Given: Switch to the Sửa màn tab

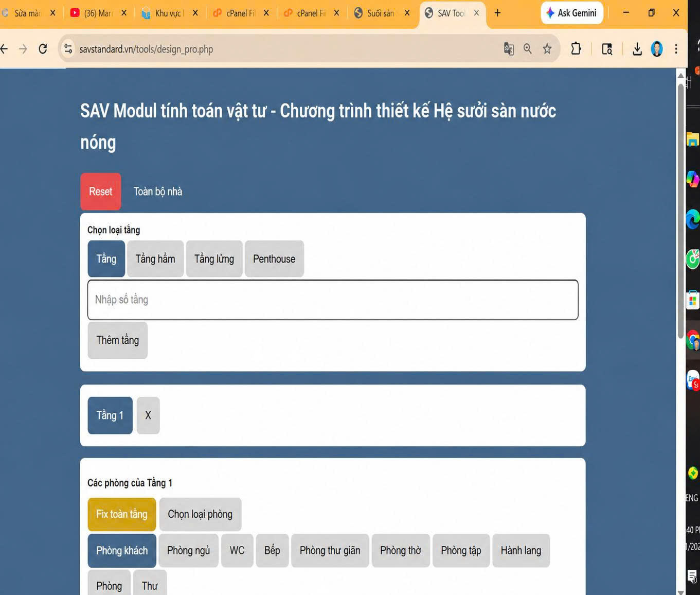Looking at the screenshot, I should (x=27, y=13).
